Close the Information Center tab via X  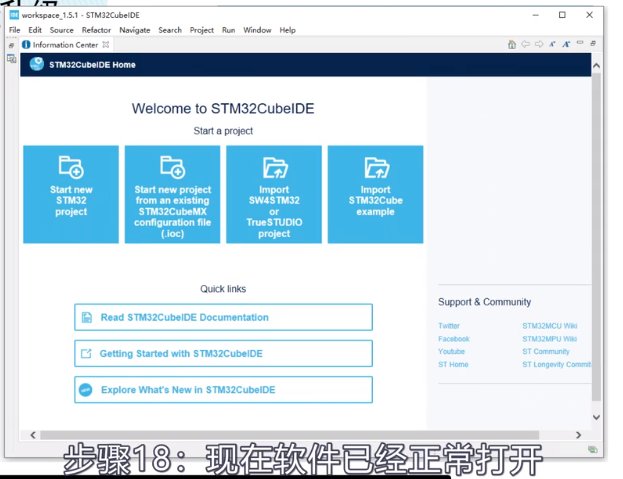[x=106, y=44]
